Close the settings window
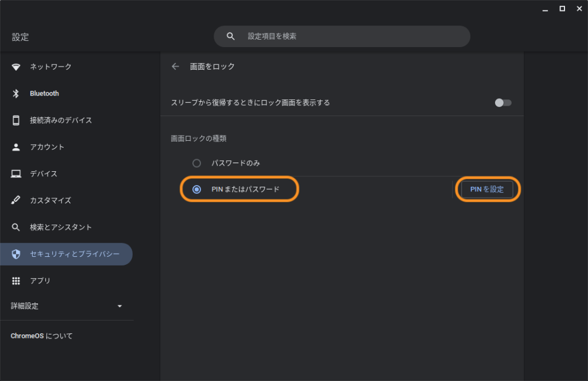This screenshot has height=381, width=588. click(x=579, y=9)
